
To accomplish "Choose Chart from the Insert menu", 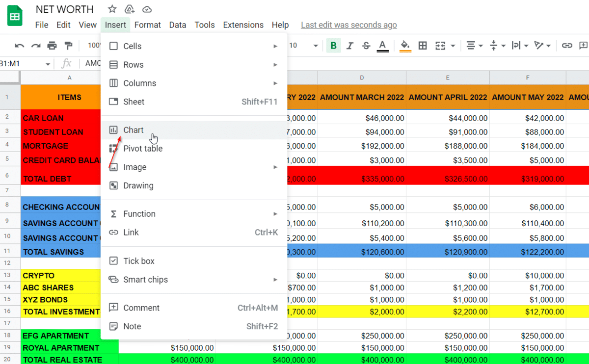I will [x=134, y=130].
